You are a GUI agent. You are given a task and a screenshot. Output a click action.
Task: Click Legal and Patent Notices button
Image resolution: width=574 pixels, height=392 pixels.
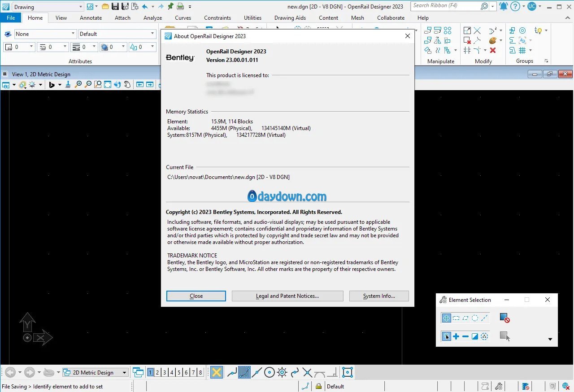click(287, 296)
